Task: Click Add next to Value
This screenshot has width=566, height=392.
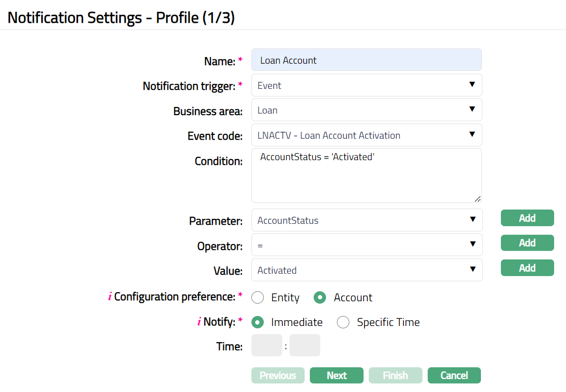Action: point(527,268)
